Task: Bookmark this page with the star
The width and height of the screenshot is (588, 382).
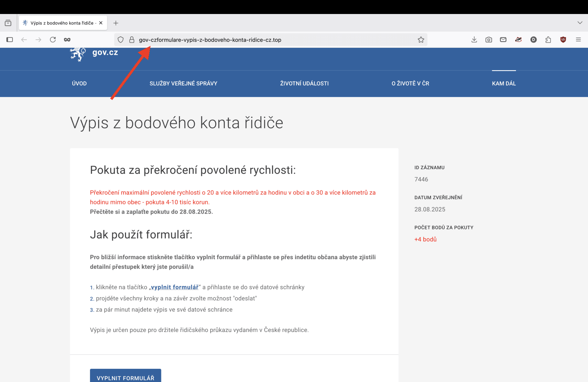Action: click(x=421, y=40)
